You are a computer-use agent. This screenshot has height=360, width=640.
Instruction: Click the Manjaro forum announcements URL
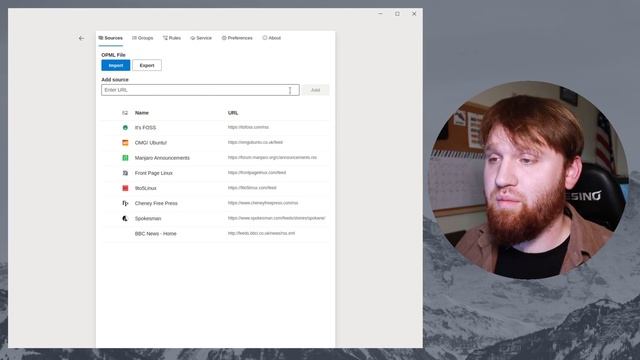pos(272,158)
